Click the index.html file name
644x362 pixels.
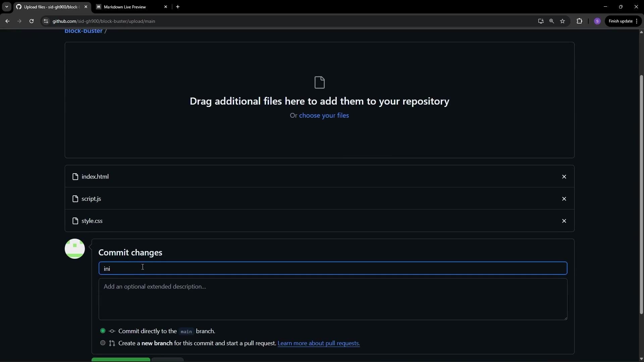pos(95,177)
